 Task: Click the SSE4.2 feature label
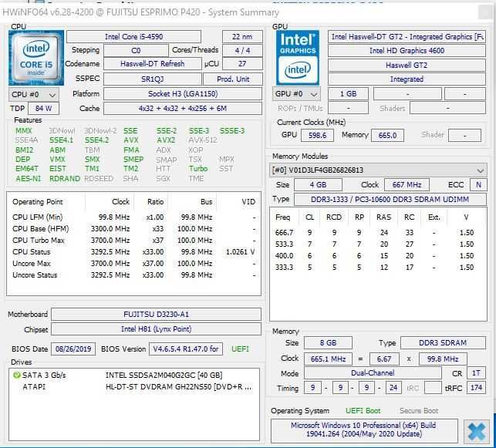pyautogui.click(x=96, y=140)
